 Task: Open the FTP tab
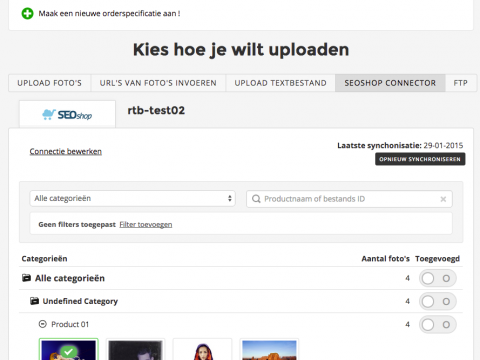461,83
